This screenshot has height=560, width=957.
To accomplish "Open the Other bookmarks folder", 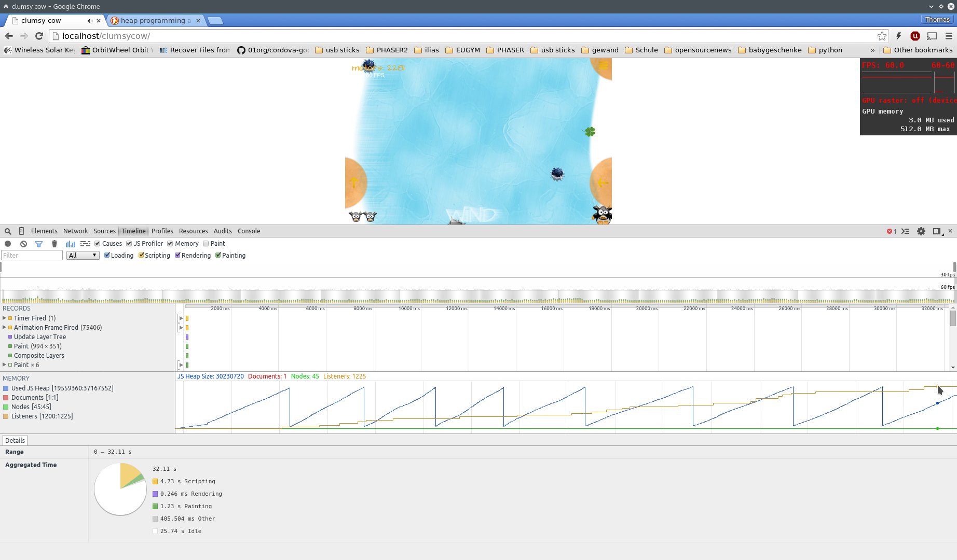I will point(918,50).
